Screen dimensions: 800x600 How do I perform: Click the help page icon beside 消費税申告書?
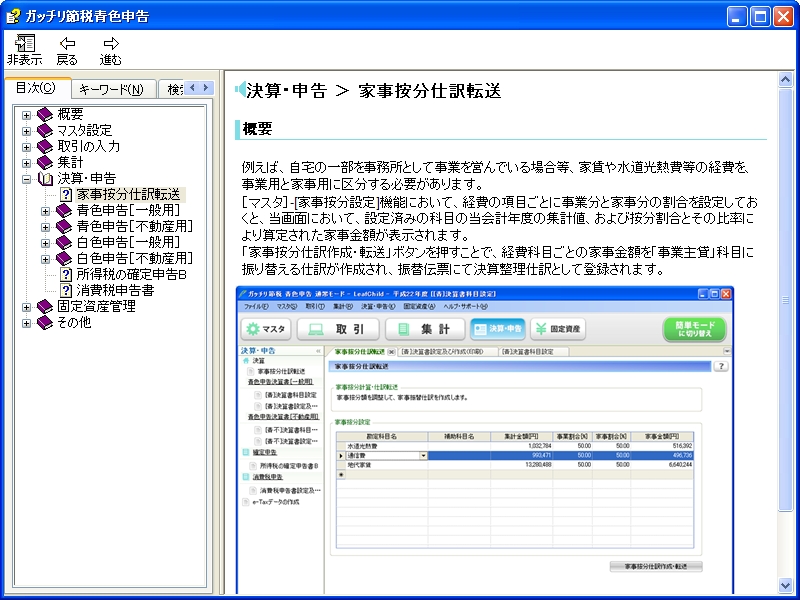pos(66,290)
